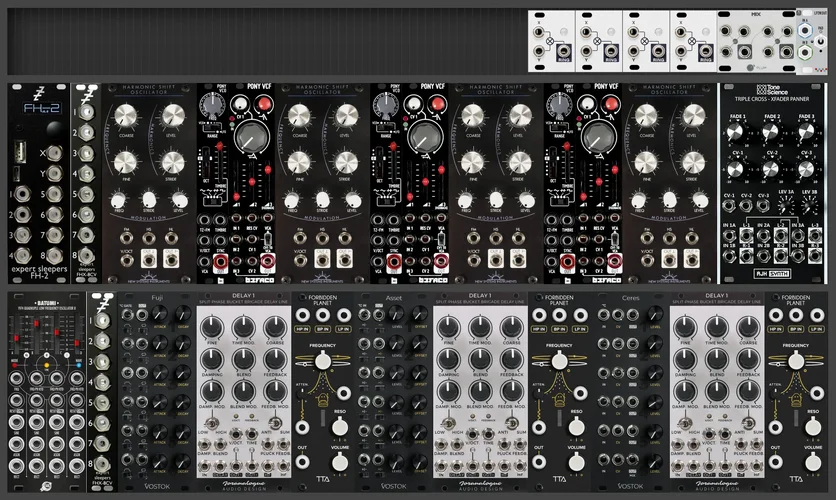Image resolution: width=836 pixels, height=500 pixels.
Task: Click FM jack on leftmost Harmonic Shift Oscillator
Action: pyautogui.click(x=126, y=238)
